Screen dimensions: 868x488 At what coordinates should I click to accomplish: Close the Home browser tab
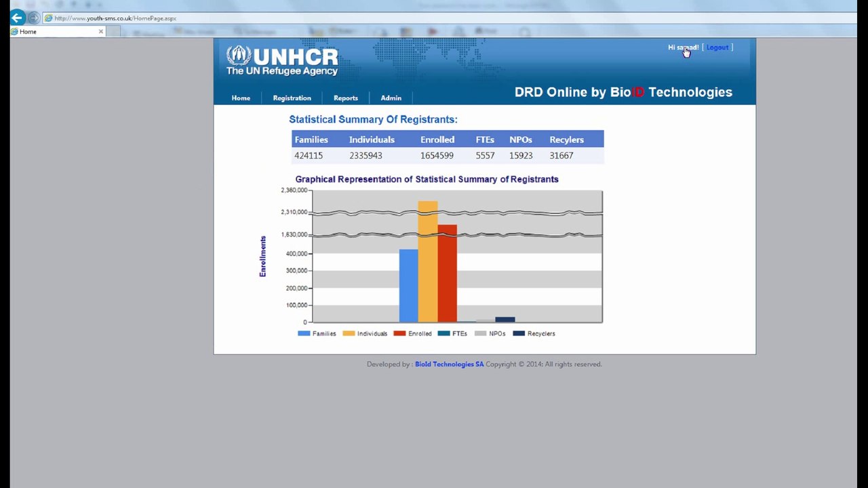pyautogui.click(x=101, y=31)
